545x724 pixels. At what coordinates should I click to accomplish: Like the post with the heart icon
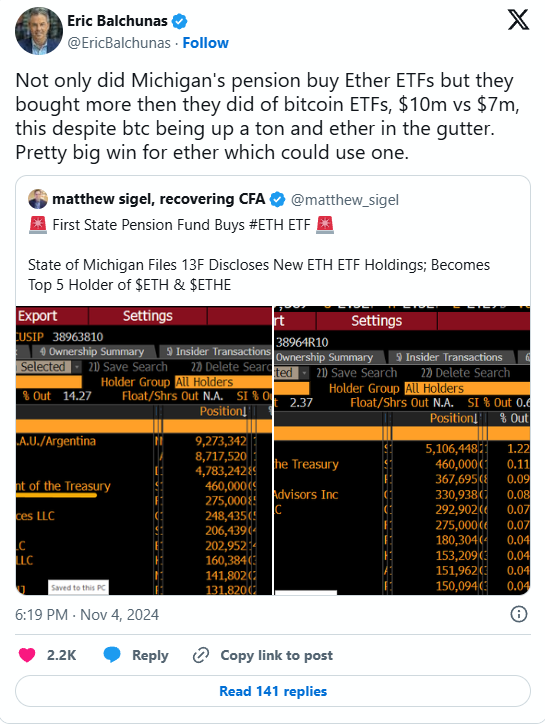pyautogui.click(x=27, y=655)
